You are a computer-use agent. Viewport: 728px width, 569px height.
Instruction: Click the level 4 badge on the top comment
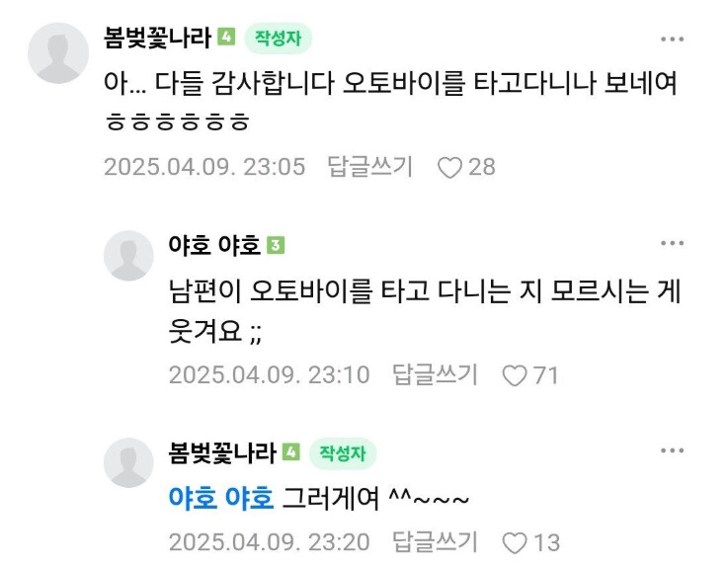226,37
